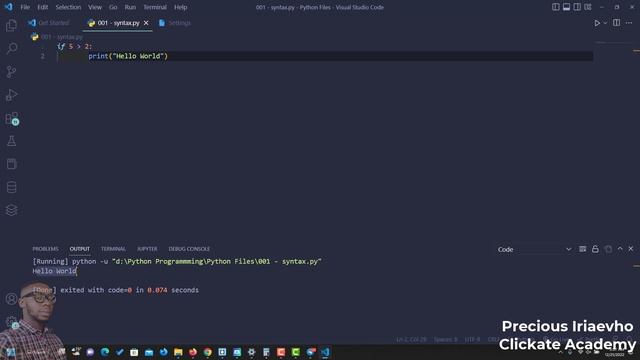Open the Run menu

click(130, 7)
